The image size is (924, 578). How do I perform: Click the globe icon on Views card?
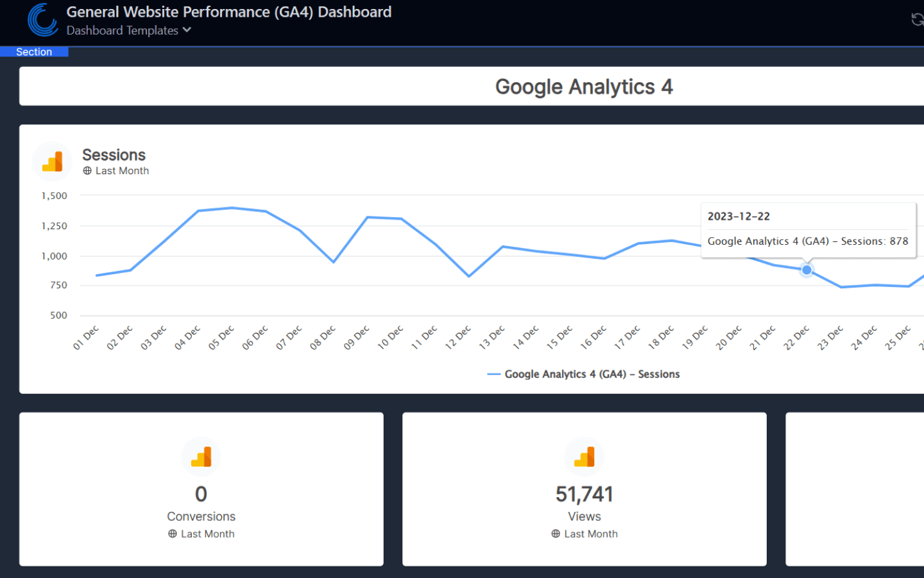(554, 534)
